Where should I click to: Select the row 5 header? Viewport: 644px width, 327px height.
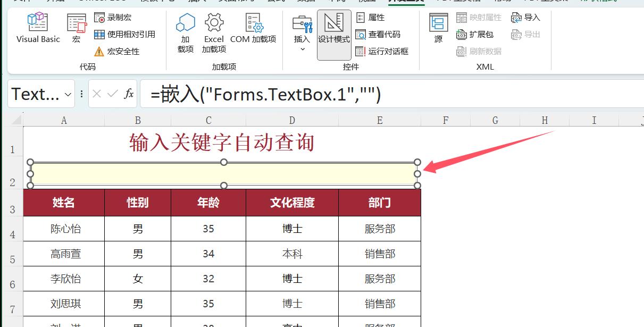(12, 254)
